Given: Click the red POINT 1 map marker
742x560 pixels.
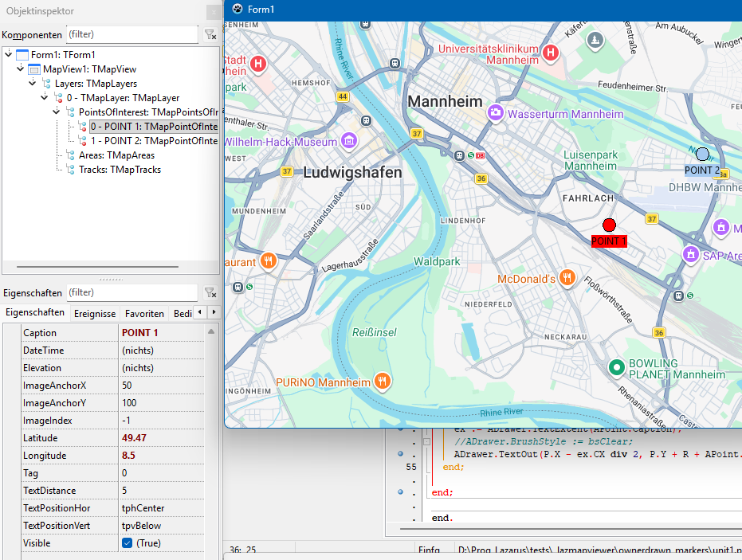Looking at the screenshot, I should point(610,225).
